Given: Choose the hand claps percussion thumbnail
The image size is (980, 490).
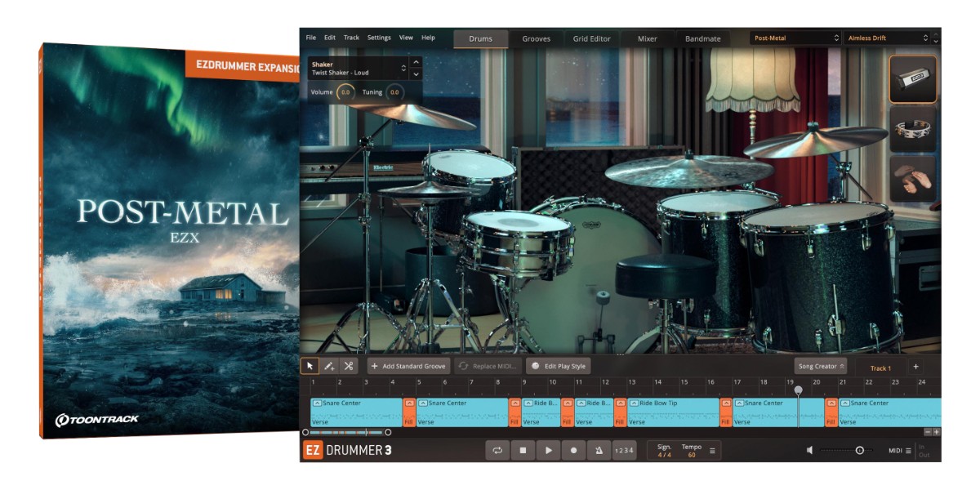Looking at the screenshot, I should tap(912, 178).
